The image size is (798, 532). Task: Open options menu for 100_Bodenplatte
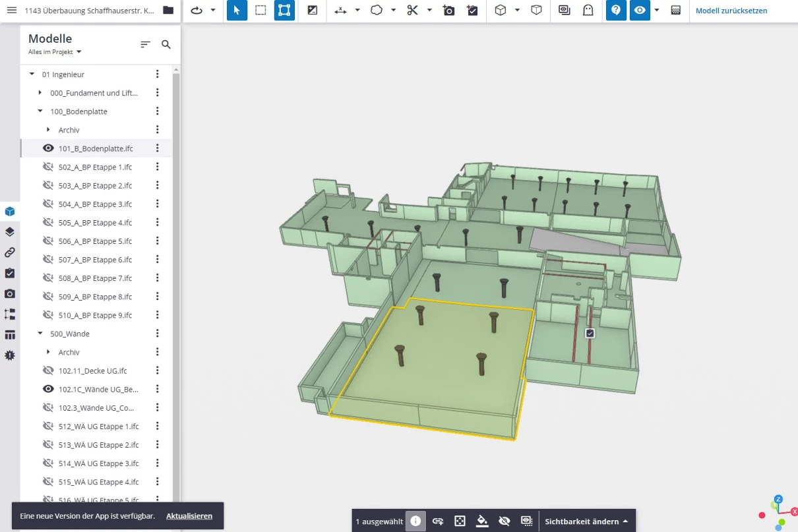pos(158,111)
